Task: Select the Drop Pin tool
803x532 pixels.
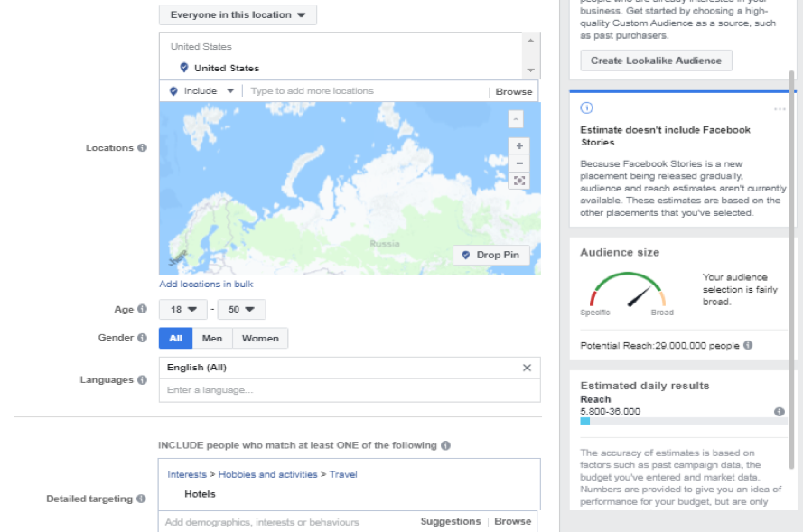Action: 490,255
